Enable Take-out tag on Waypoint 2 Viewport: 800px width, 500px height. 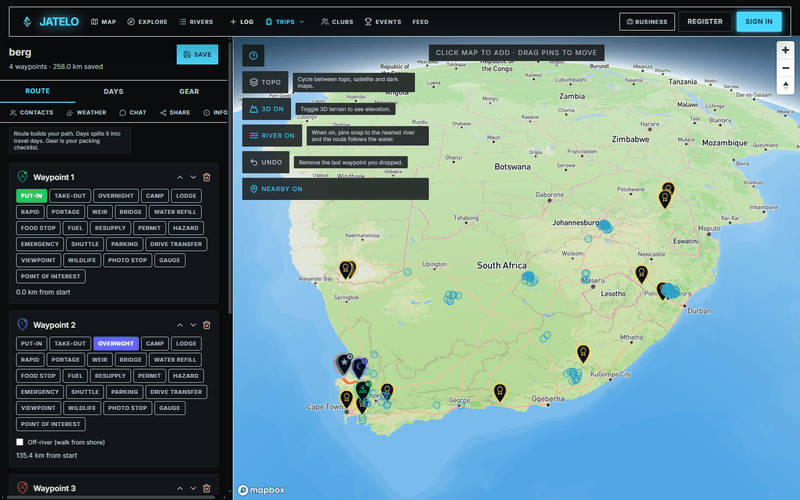pos(70,344)
